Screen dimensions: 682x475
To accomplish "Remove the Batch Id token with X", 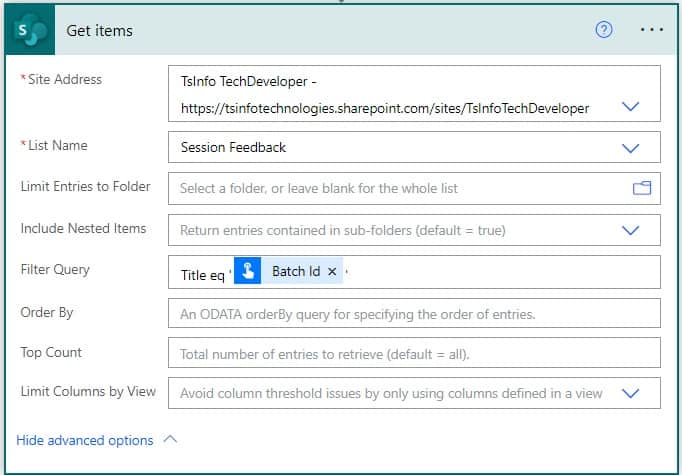I will (x=332, y=271).
